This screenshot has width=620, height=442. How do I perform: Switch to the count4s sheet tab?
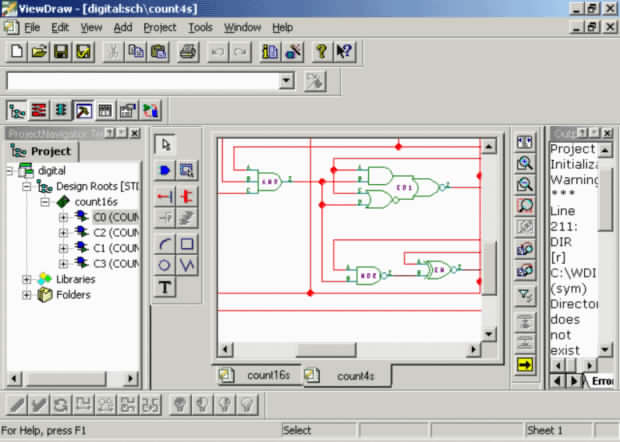pyautogui.click(x=347, y=376)
